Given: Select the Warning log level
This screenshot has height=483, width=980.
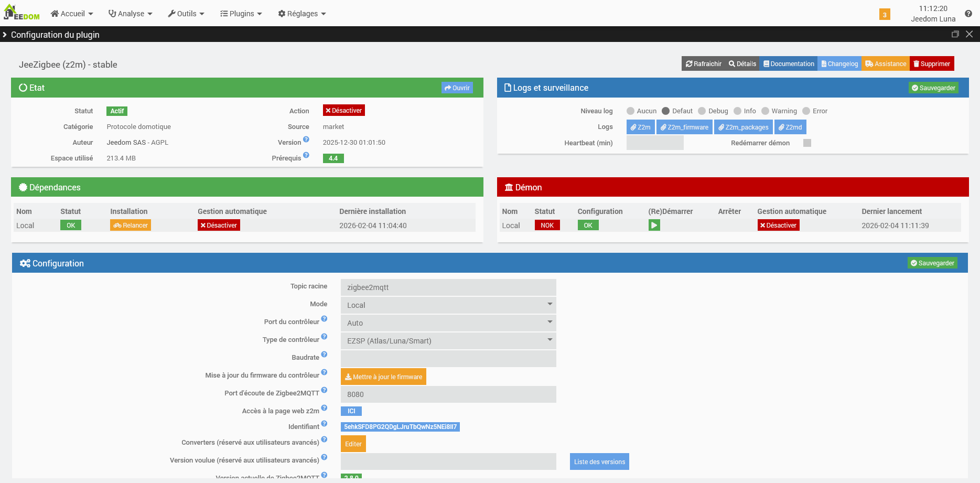Looking at the screenshot, I should point(766,111).
